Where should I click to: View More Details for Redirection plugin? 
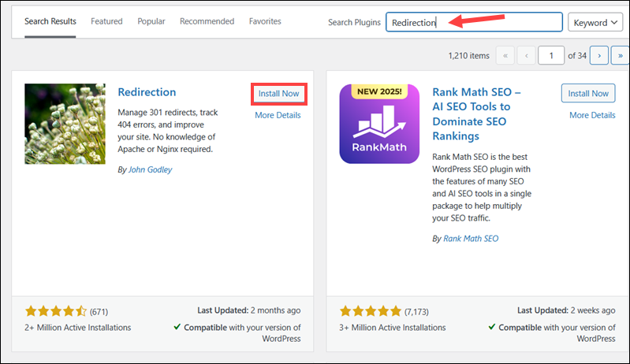pyautogui.click(x=278, y=115)
